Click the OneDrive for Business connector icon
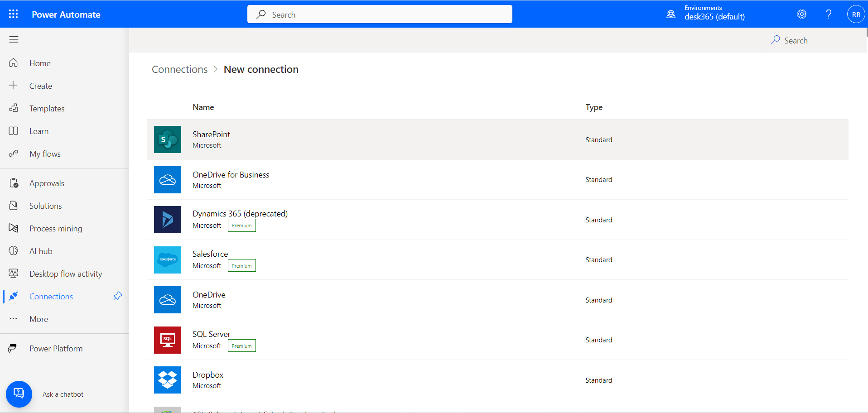 coord(167,179)
